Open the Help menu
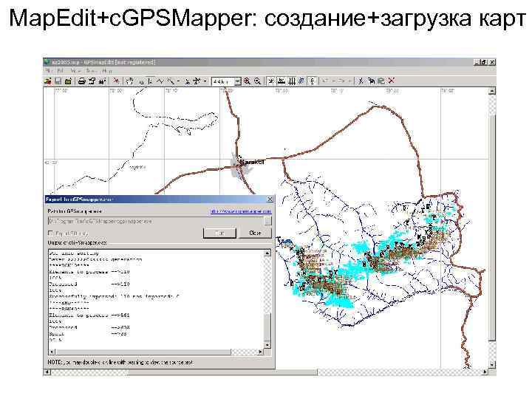532x399 pixels. 107,71
